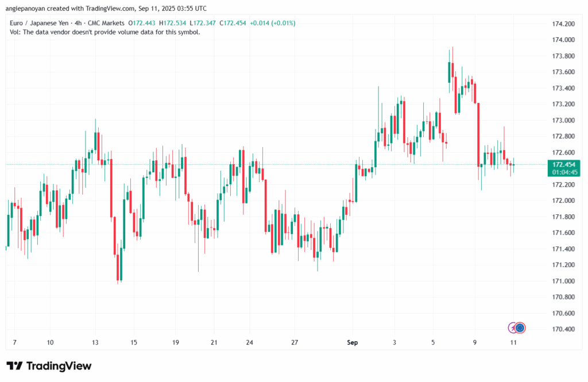This screenshot has height=382, width=588.
Task: Click date label 11 on time axis
Action: tap(513, 342)
